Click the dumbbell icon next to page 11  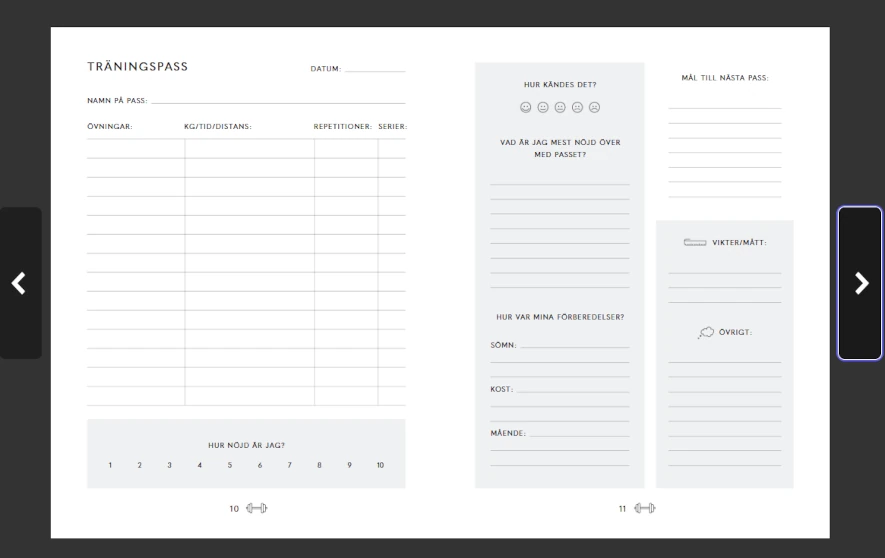coord(645,508)
